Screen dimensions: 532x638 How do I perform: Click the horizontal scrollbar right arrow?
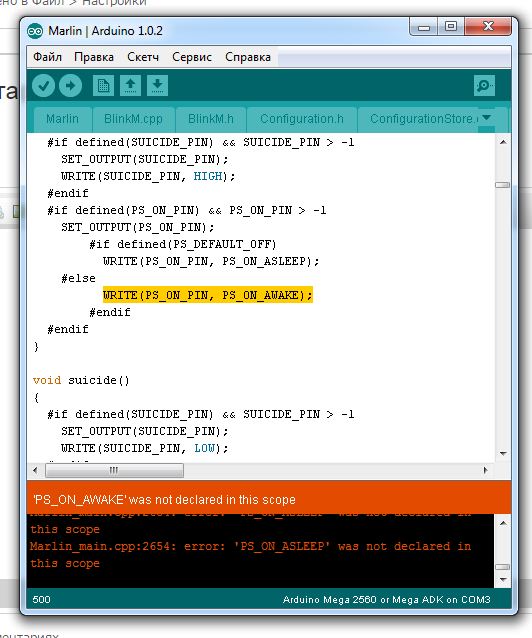tap(485, 470)
